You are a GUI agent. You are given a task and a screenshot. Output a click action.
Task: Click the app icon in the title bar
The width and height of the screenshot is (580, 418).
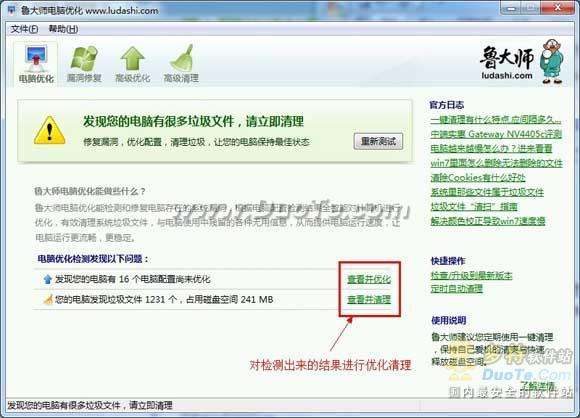[11, 10]
